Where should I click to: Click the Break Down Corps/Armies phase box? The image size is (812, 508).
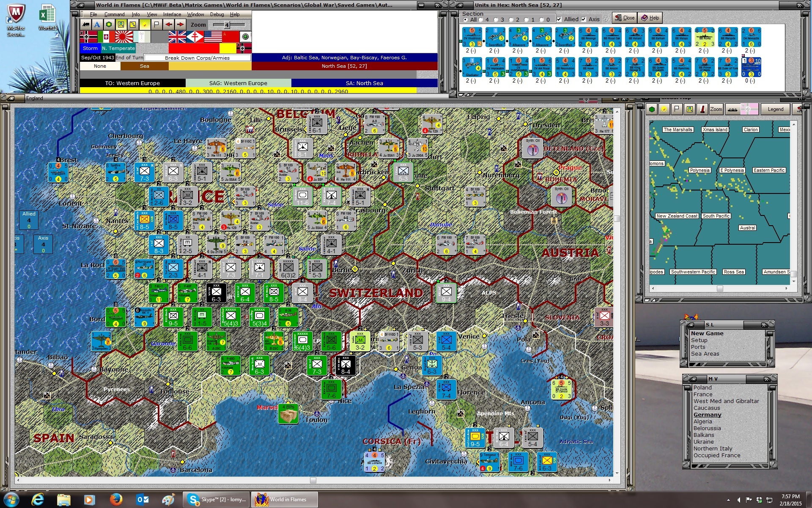click(x=197, y=58)
